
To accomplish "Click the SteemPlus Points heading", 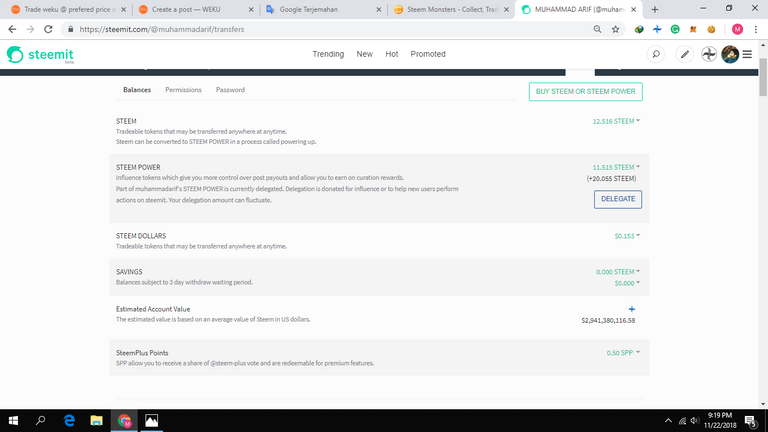I will (x=142, y=353).
